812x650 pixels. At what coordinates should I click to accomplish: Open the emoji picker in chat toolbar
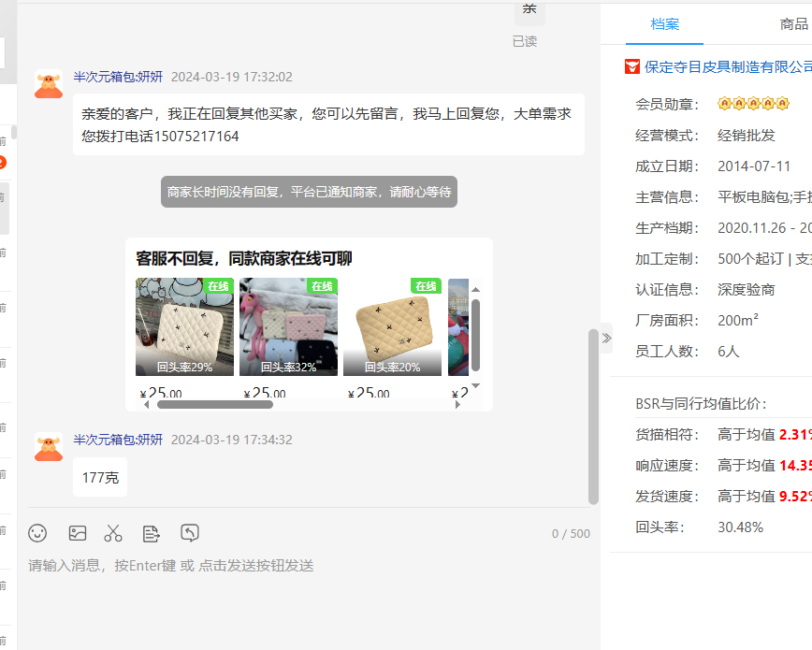coord(37,533)
